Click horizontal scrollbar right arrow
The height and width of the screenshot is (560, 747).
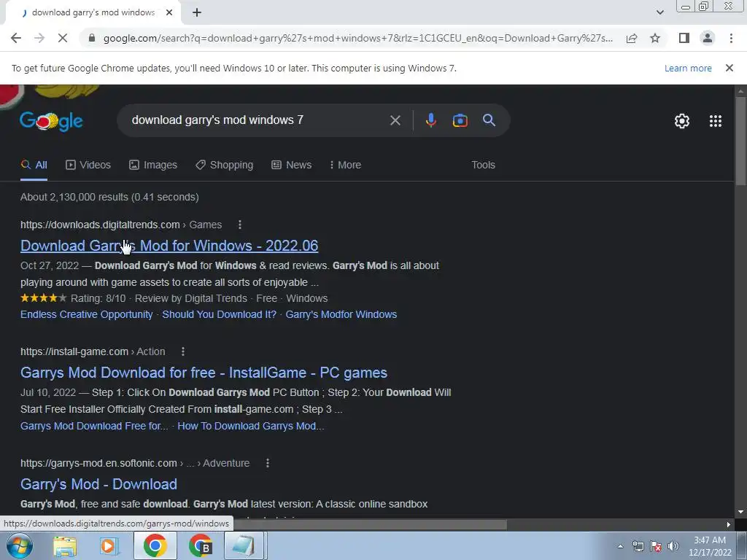(x=729, y=525)
